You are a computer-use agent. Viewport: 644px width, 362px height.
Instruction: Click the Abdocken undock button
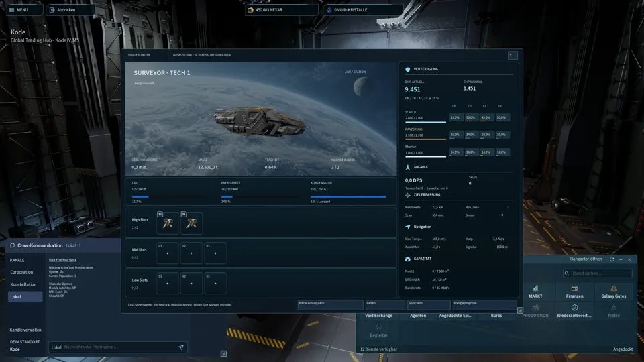coord(70,10)
